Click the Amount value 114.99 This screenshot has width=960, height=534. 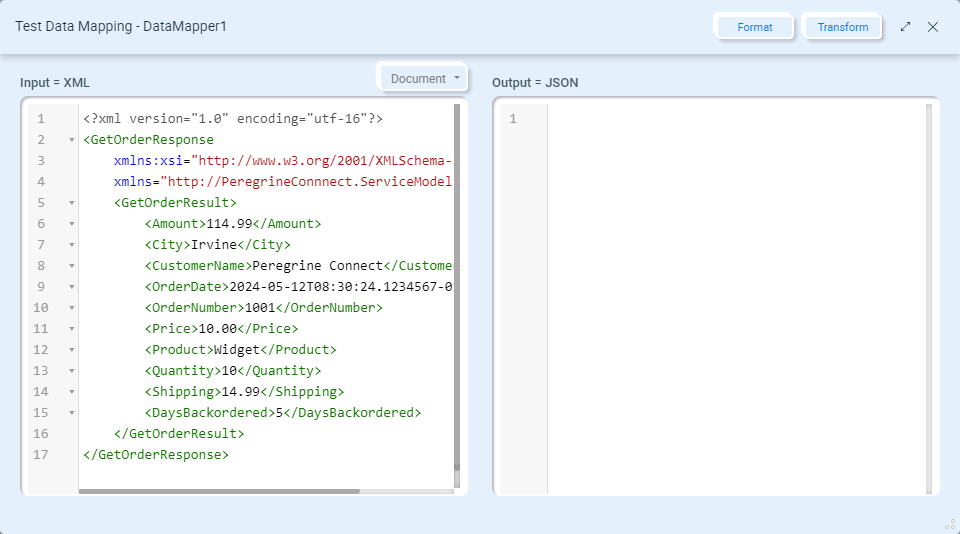(x=229, y=224)
